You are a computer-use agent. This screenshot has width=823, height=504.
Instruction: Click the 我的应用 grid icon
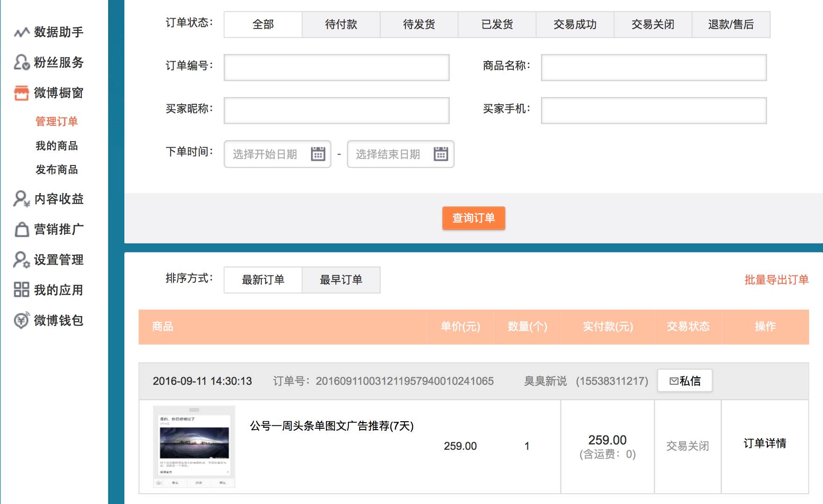click(x=22, y=290)
